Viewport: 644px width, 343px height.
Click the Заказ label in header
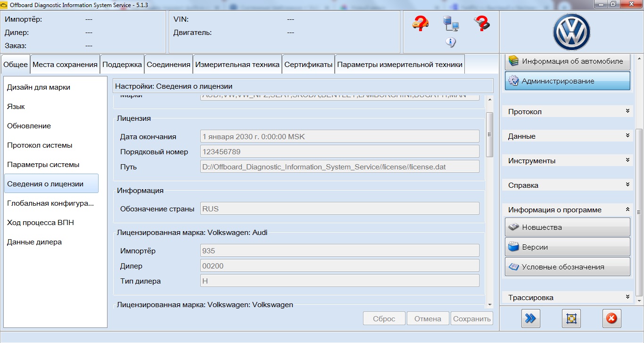[16, 46]
